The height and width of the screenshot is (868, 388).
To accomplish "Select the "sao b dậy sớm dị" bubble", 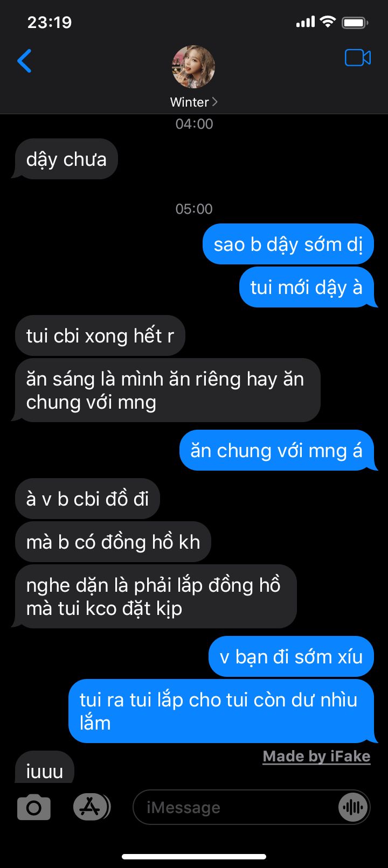I will point(288,244).
